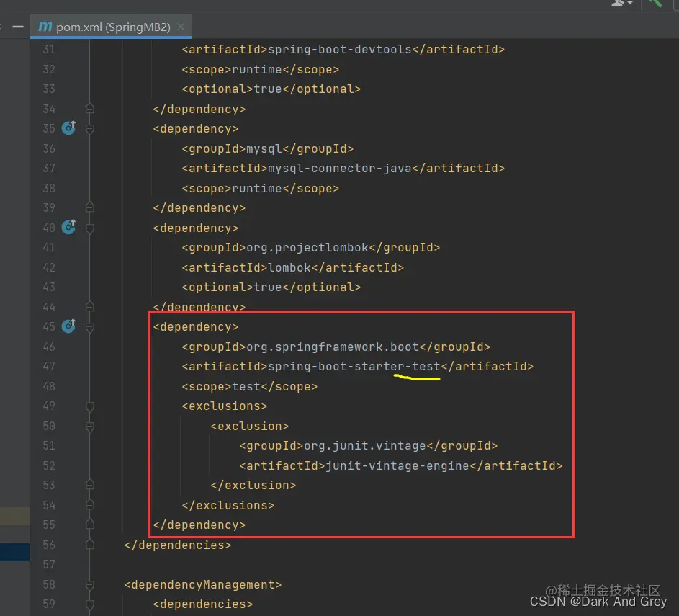
Task: Collapse dependencyManagement fold on line 58
Action: point(89,585)
